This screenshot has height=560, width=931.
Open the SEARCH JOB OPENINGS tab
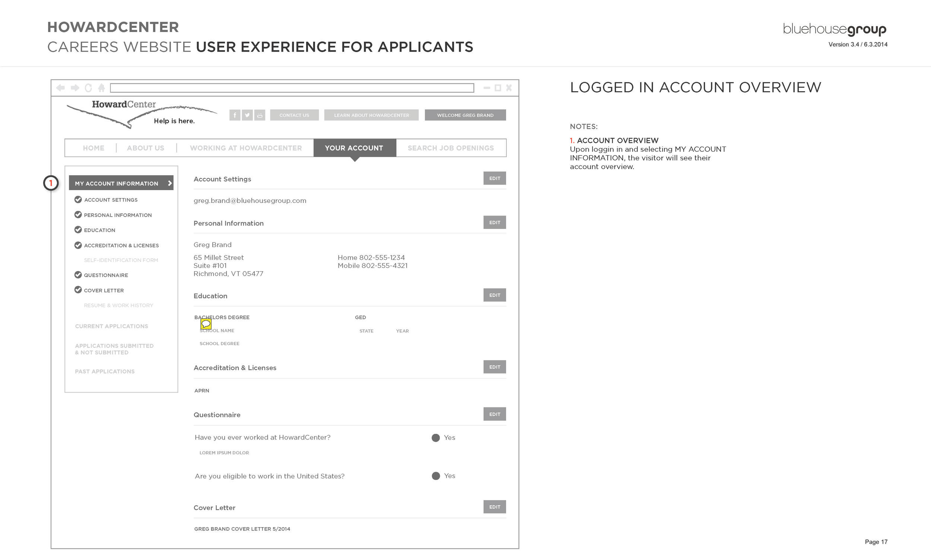pos(451,148)
